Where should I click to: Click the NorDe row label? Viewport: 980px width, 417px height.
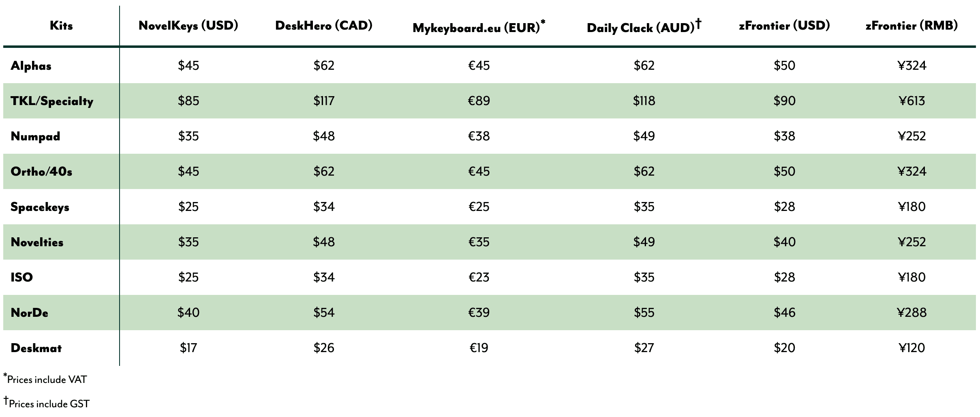click(29, 313)
